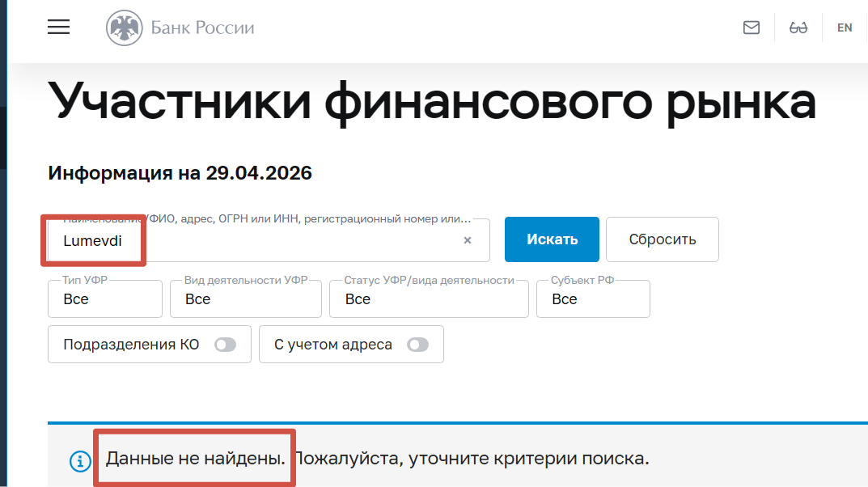Click the search field containing Lumevdi

pos(269,240)
